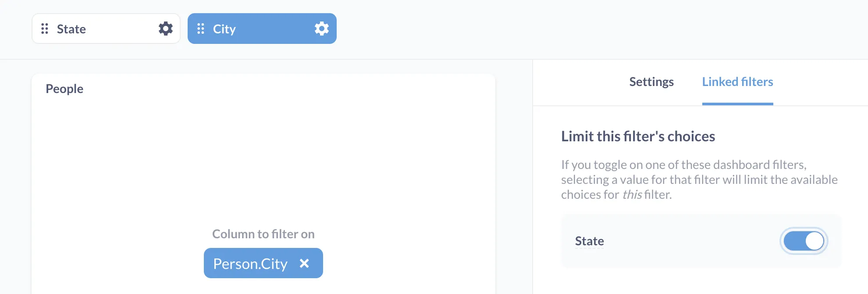Screen dimensions: 868x294
Task: Turn the State switch in Linked filters
Action: click(803, 240)
